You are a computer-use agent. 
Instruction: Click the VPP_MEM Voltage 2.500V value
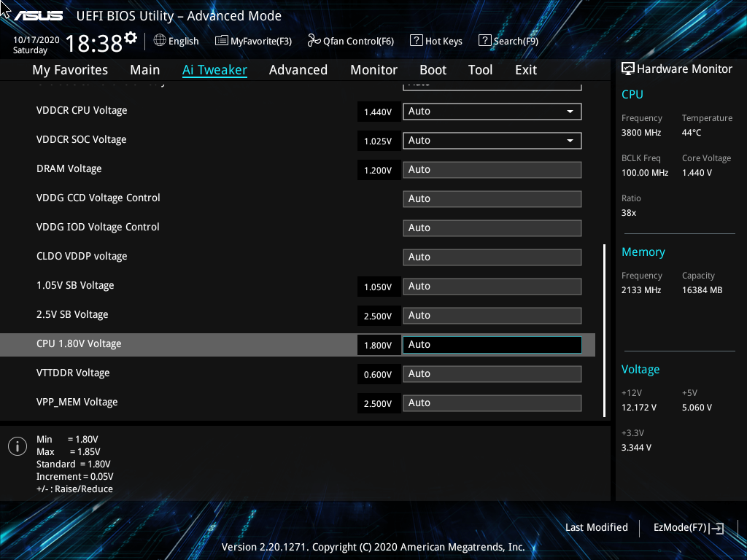click(x=378, y=404)
